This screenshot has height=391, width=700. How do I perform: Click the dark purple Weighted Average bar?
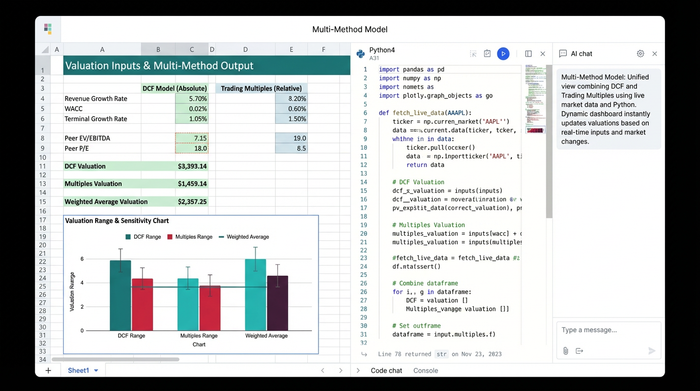[278, 303]
